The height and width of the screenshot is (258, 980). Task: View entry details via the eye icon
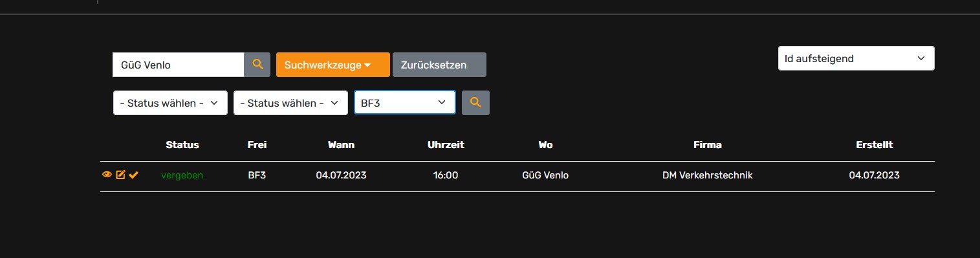pyautogui.click(x=107, y=175)
